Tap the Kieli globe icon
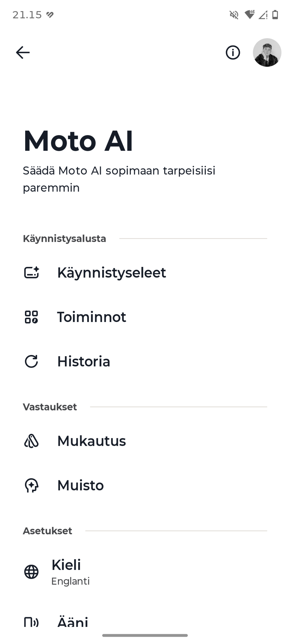Viewport: 290px width, 644px height. click(31, 572)
